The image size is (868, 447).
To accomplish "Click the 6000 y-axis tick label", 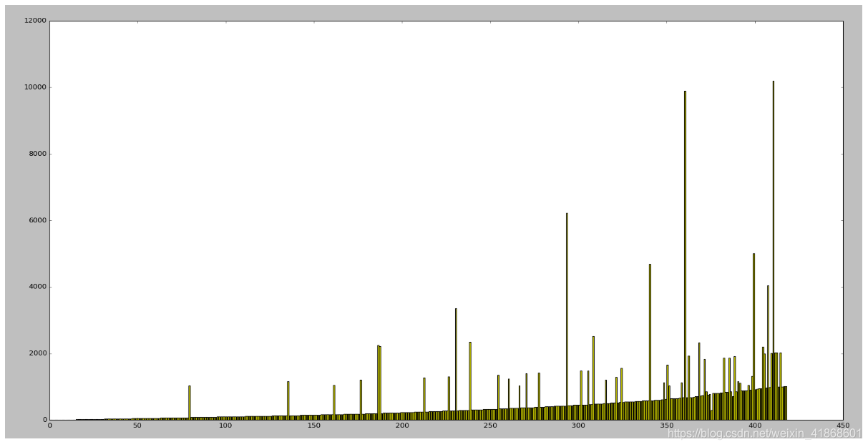I will [x=38, y=220].
